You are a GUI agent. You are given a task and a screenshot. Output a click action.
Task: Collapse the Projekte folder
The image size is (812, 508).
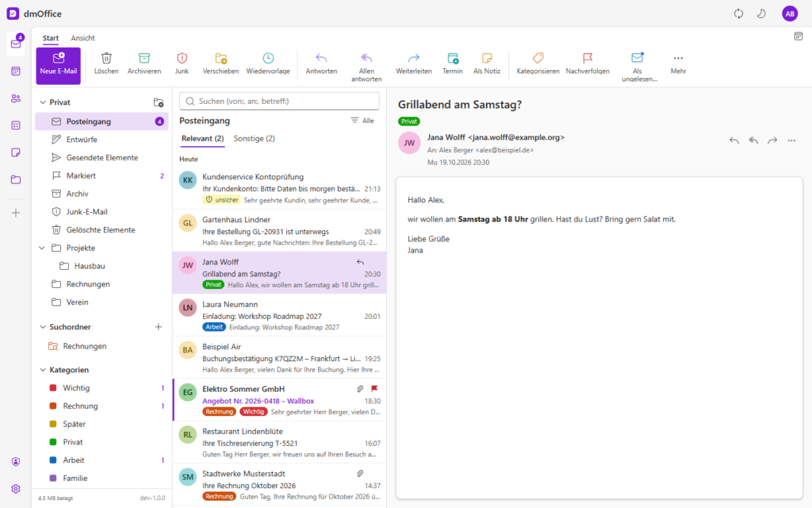[42, 248]
